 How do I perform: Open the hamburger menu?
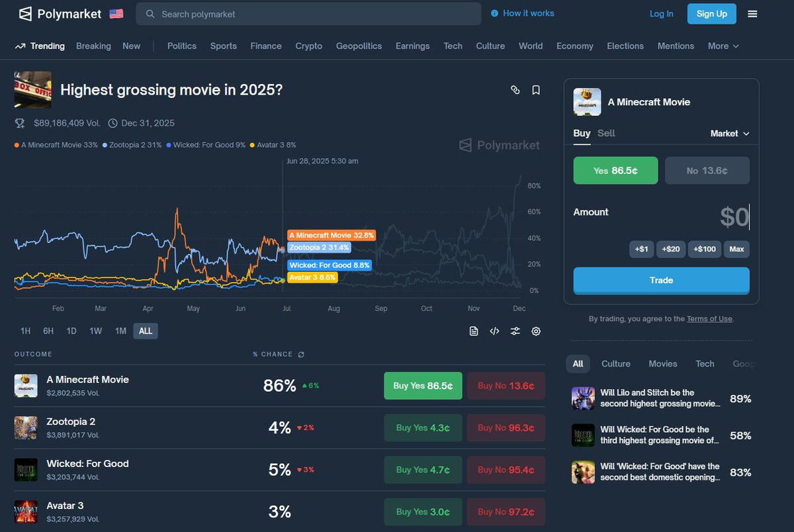pos(752,14)
